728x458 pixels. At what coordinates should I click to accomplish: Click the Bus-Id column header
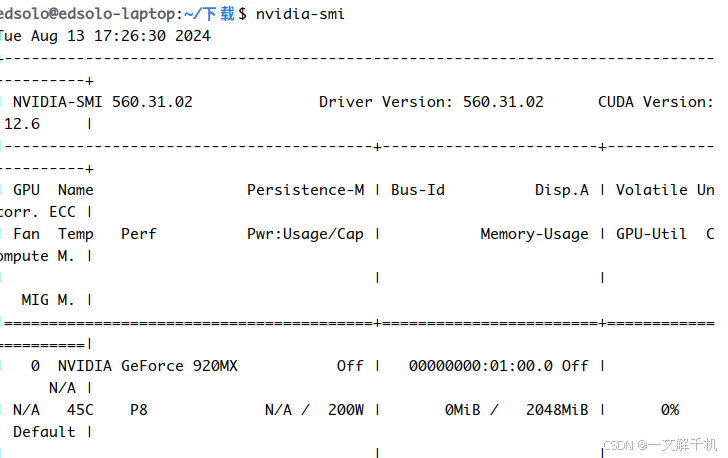[417, 190]
